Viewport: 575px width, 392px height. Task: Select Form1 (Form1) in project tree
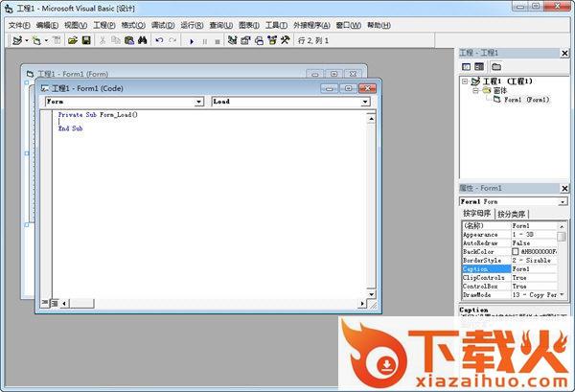click(x=526, y=100)
